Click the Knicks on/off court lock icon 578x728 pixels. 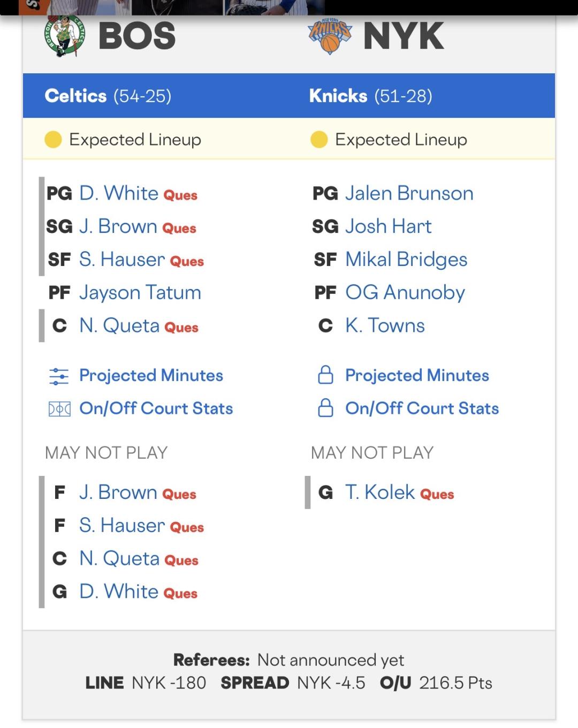click(x=325, y=408)
